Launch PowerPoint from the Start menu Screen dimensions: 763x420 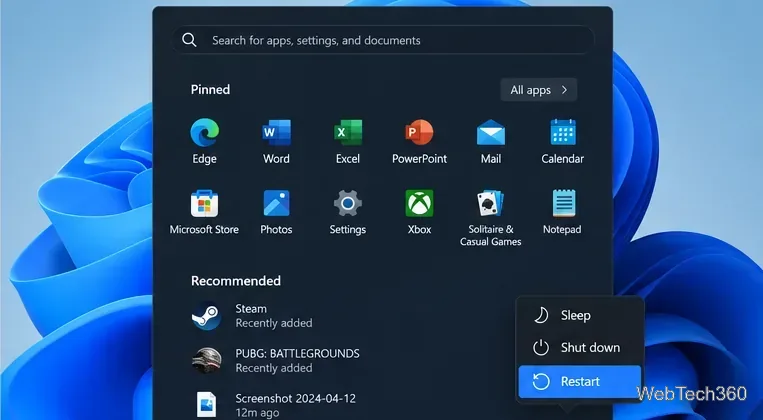(x=419, y=132)
